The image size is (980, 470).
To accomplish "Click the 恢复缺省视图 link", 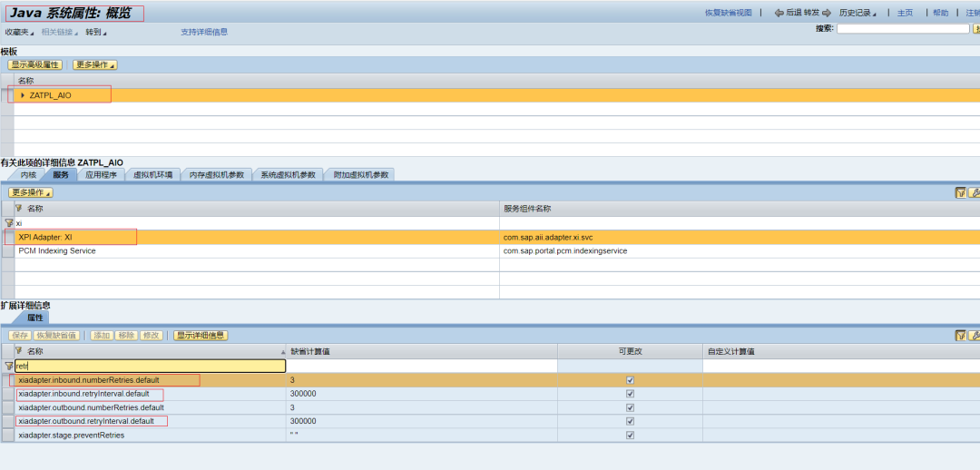I will pyautogui.click(x=728, y=13).
